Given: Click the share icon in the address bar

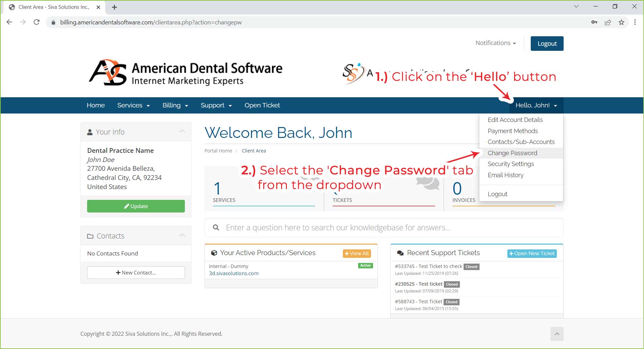Looking at the screenshot, I should 608,22.
